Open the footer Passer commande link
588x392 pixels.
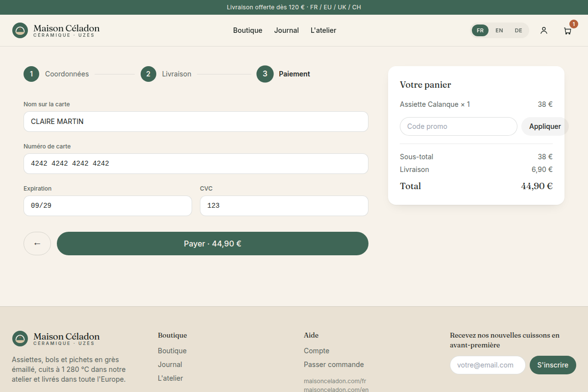[x=334, y=365]
